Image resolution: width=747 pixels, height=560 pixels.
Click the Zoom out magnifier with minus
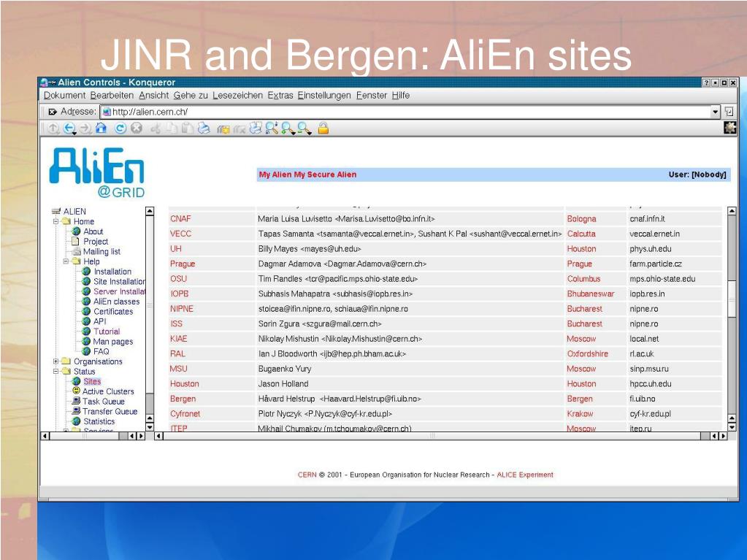tap(304, 128)
